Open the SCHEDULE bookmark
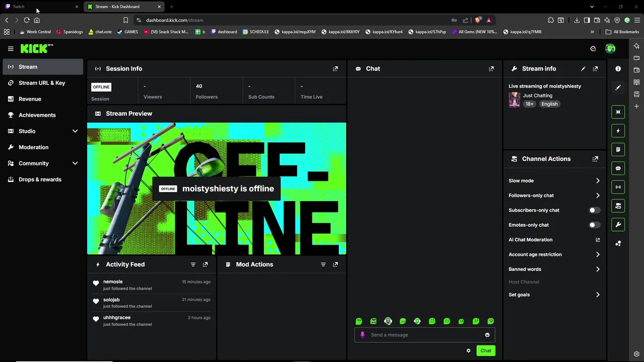 tap(256, 32)
